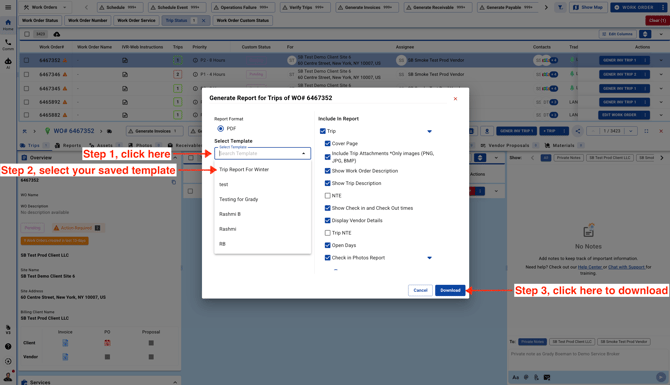Screen dimensions: 670x385
Task: Select the PDF report format radio button
Action: pos(220,129)
